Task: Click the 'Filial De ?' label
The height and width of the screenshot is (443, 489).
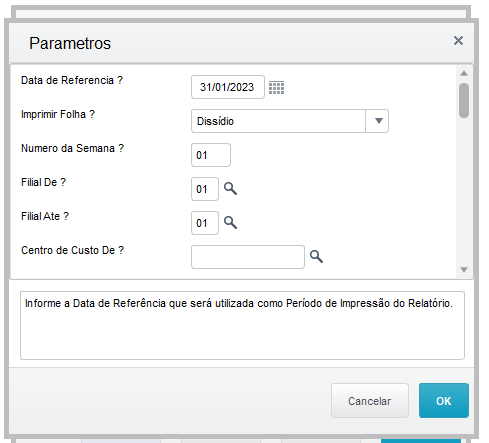Action: (x=44, y=182)
